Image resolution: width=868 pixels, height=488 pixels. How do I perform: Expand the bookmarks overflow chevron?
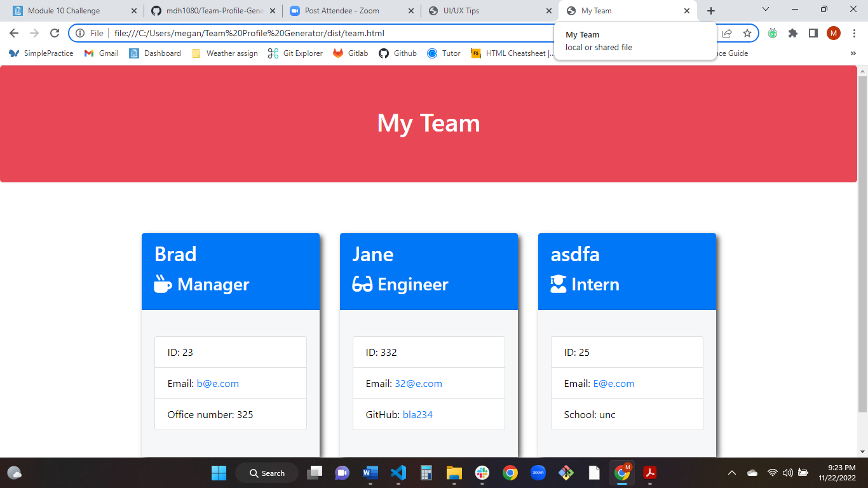[853, 53]
